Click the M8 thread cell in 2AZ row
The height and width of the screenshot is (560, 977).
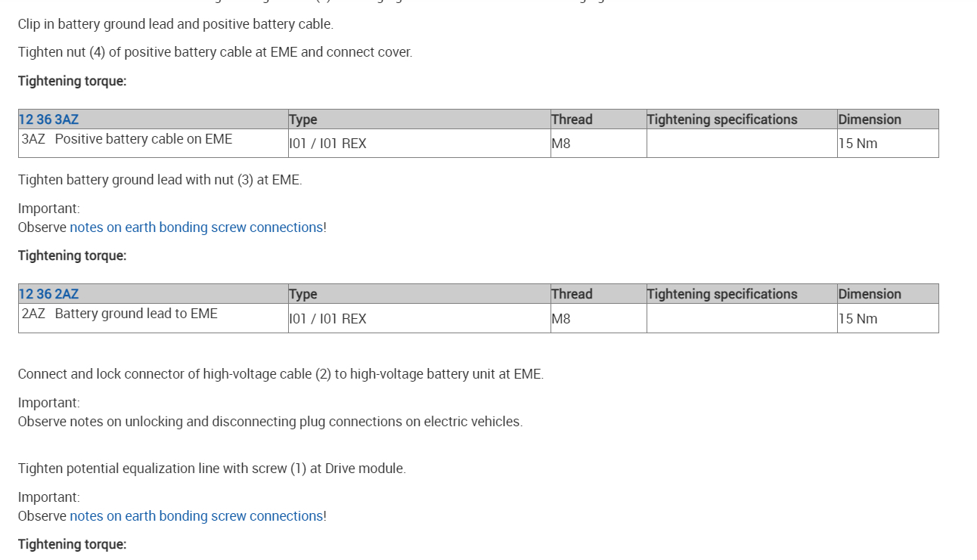point(561,319)
